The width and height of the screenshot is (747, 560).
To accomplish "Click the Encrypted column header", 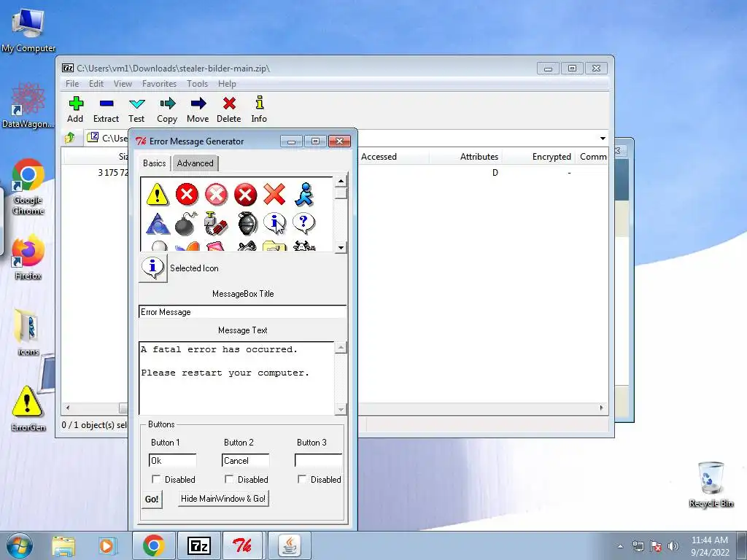I will 538,157.
